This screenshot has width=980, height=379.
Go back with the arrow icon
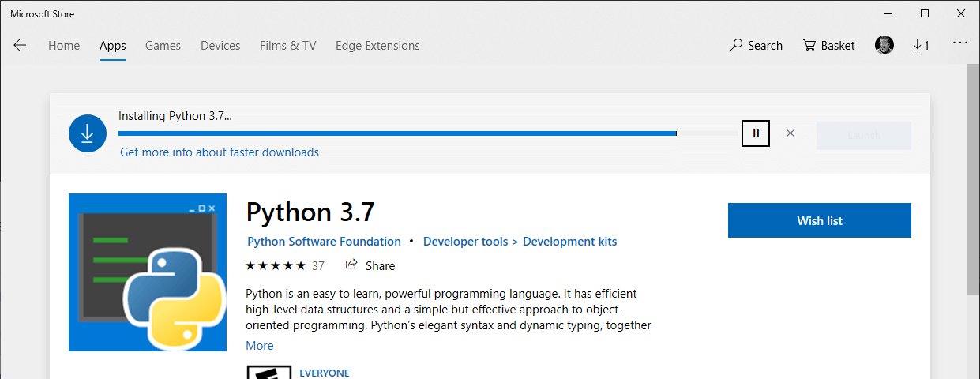(20, 46)
